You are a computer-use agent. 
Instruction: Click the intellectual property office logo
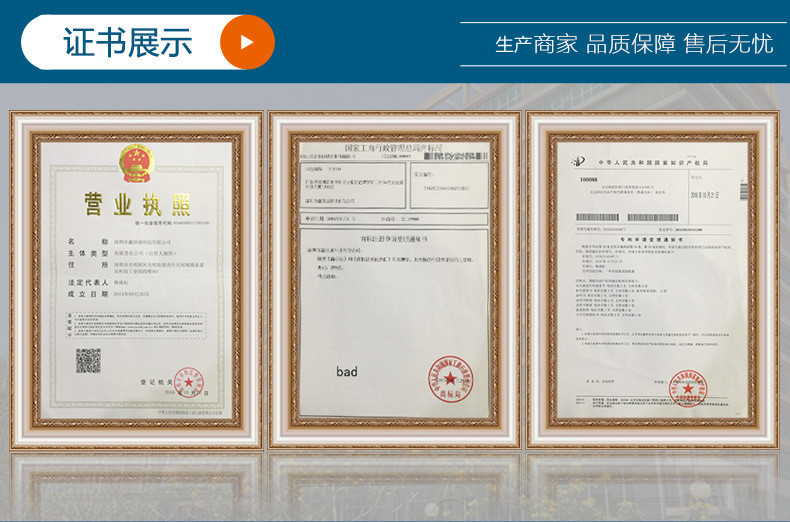[578, 162]
